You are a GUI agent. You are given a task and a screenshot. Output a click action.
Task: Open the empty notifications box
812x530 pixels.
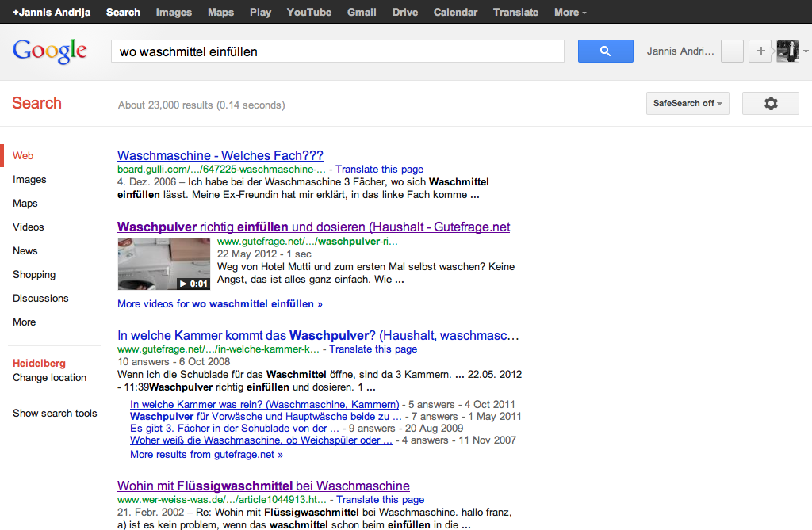click(732, 51)
